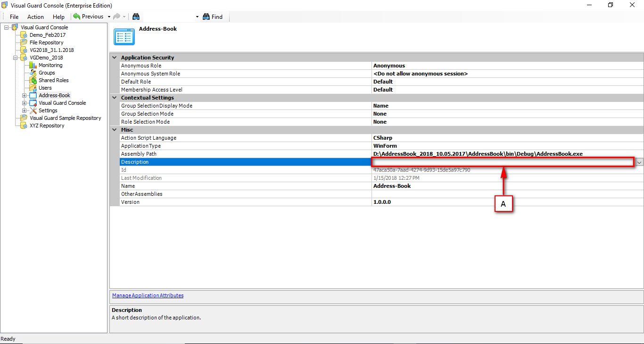Image resolution: width=644 pixels, height=344 pixels.
Task: Click the Shared Roles icon
Action: pos(33,80)
